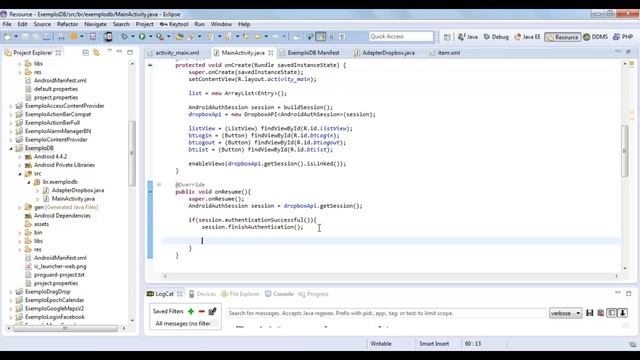
Task: Open the Refactor menu
Action: pyautogui.click(x=67, y=24)
